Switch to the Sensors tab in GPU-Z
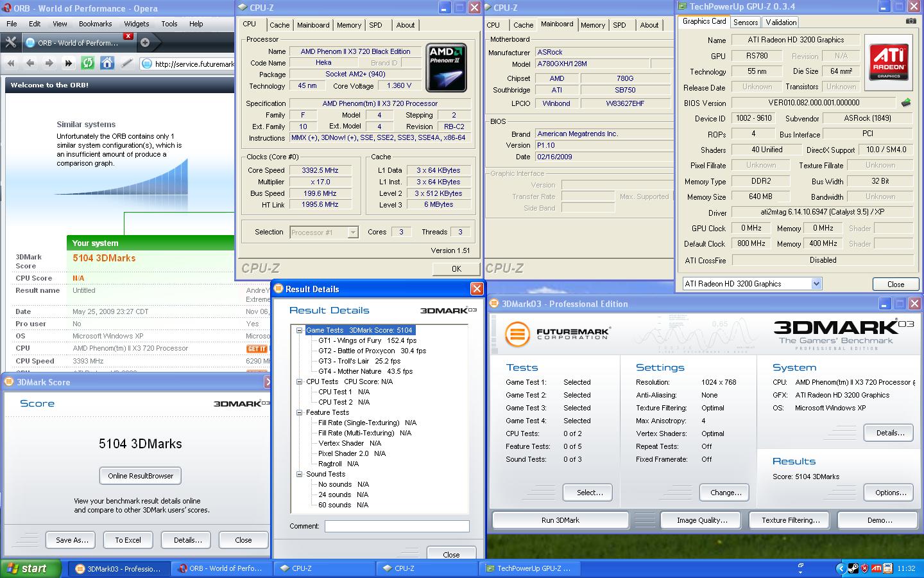Image resolution: width=924 pixels, height=578 pixels. [746, 22]
